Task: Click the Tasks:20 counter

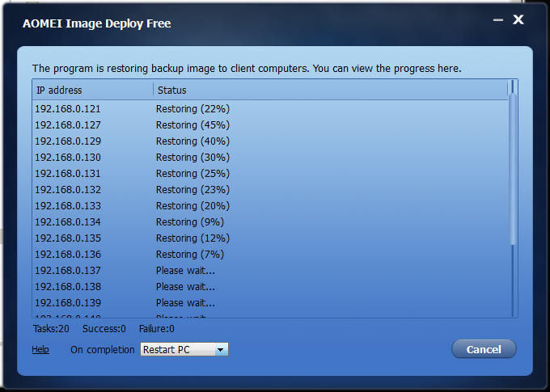Action: click(x=51, y=328)
